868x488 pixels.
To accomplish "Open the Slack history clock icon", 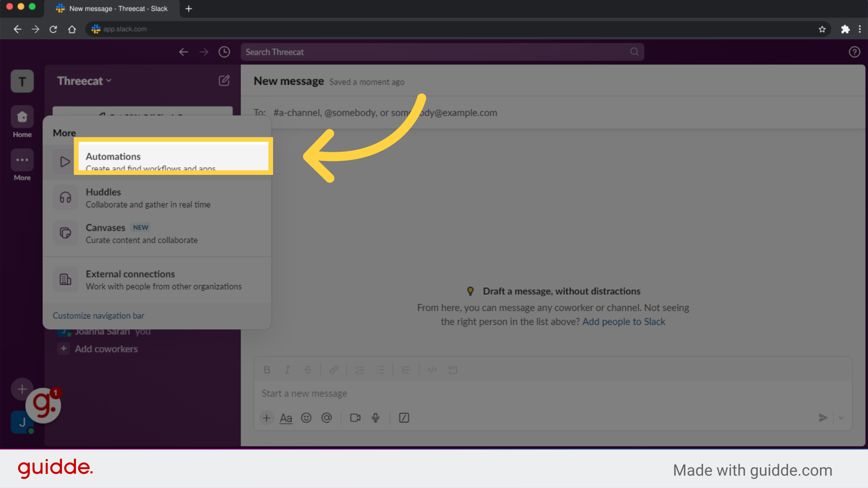I will tap(224, 52).
